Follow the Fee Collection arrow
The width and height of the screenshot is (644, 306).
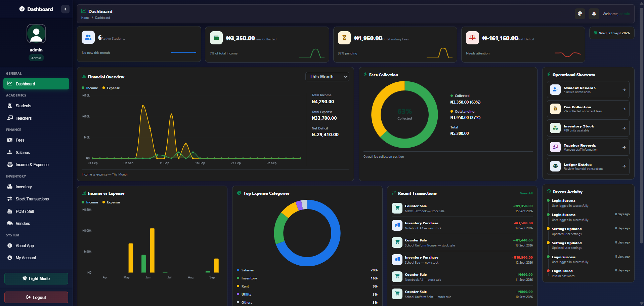tap(624, 109)
